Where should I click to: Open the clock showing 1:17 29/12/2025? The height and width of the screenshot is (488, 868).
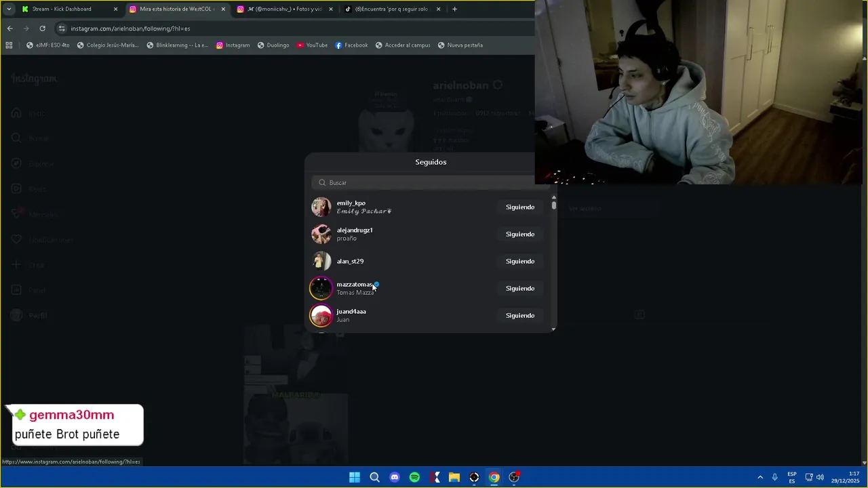pos(846,477)
